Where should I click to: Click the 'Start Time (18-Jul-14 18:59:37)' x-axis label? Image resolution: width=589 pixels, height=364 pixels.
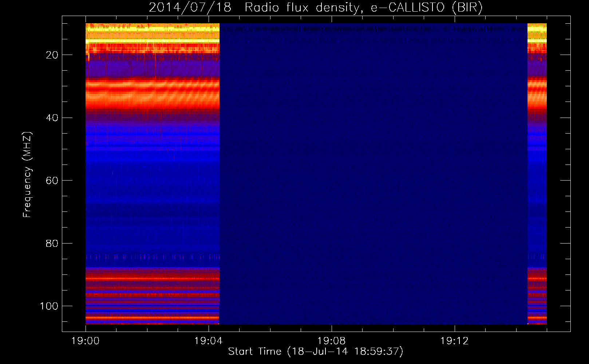pyautogui.click(x=316, y=352)
